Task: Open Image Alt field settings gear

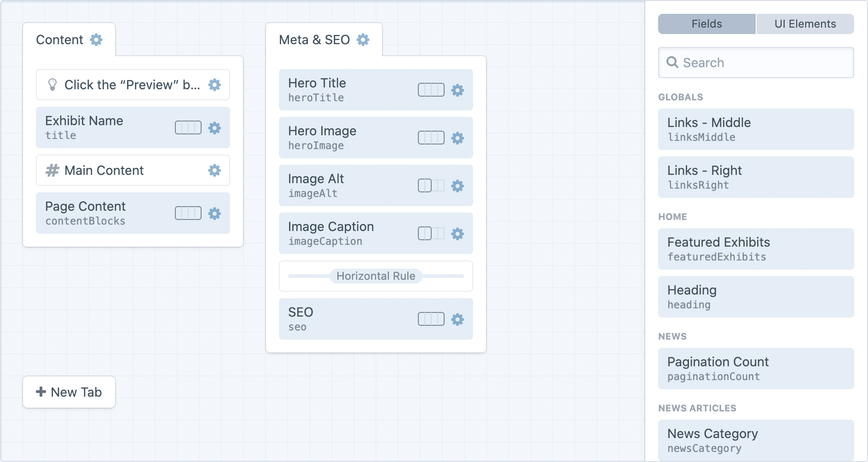Action: (457, 186)
